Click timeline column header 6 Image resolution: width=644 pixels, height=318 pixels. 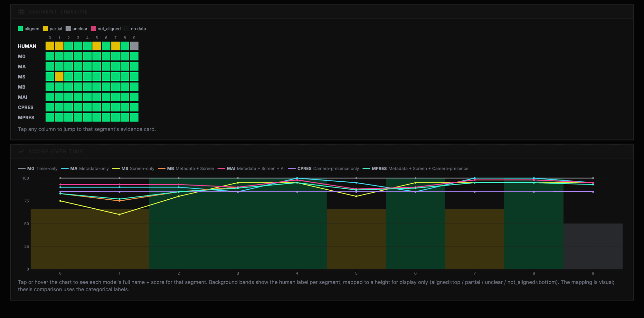[106, 38]
